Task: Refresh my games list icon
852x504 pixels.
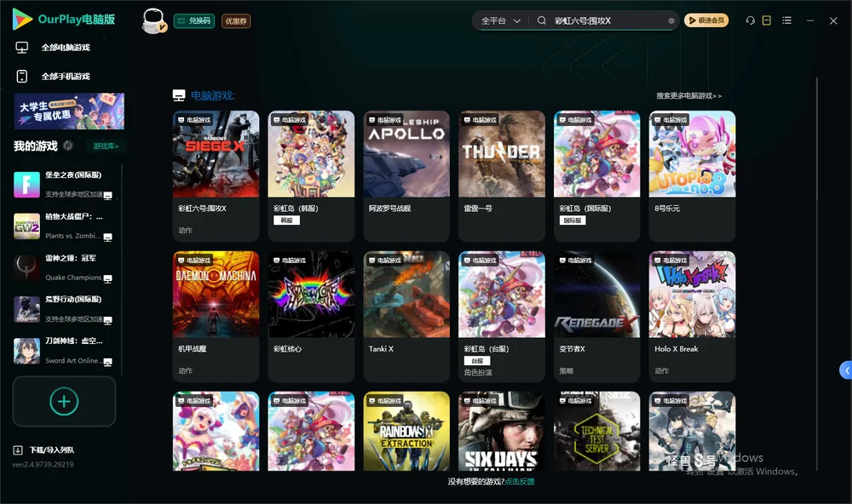Action: coord(68,146)
